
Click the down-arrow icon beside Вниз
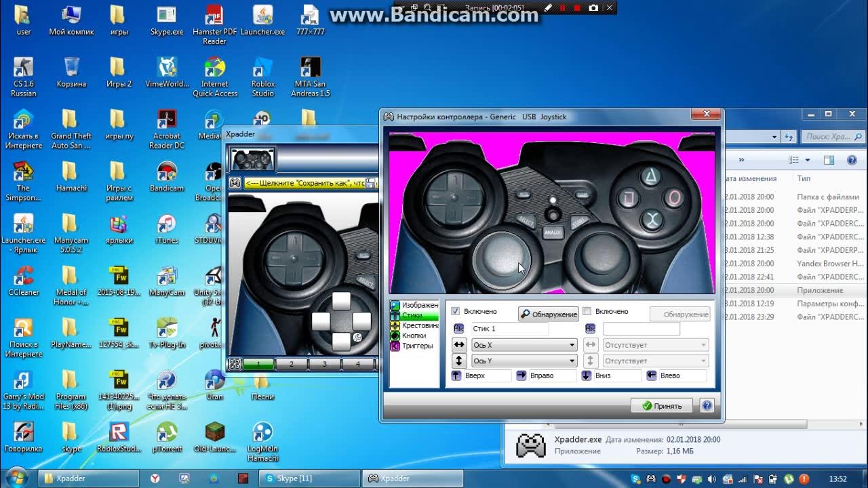(587, 375)
